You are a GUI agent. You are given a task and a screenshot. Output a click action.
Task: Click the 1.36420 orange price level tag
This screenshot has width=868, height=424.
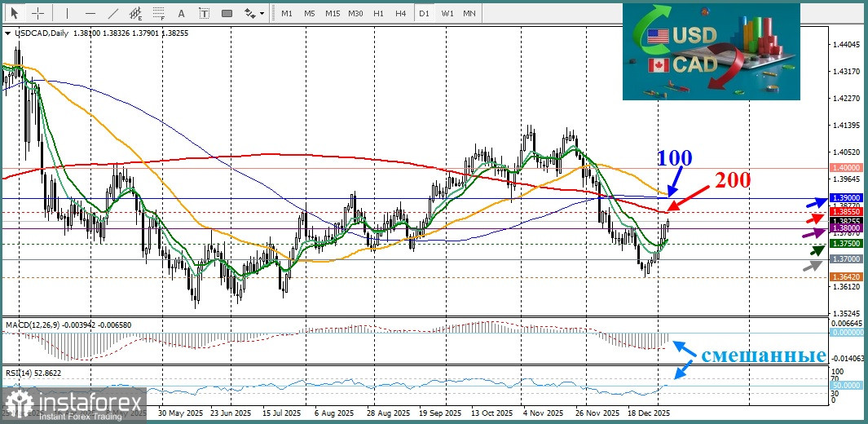click(847, 276)
